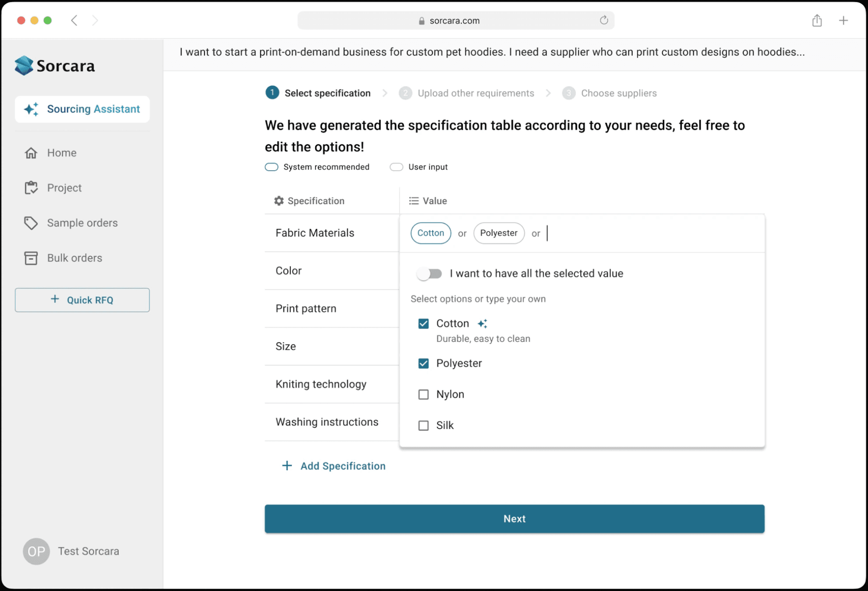Image resolution: width=868 pixels, height=591 pixels.
Task: Click the sorcara.com address bar
Action: (456, 20)
